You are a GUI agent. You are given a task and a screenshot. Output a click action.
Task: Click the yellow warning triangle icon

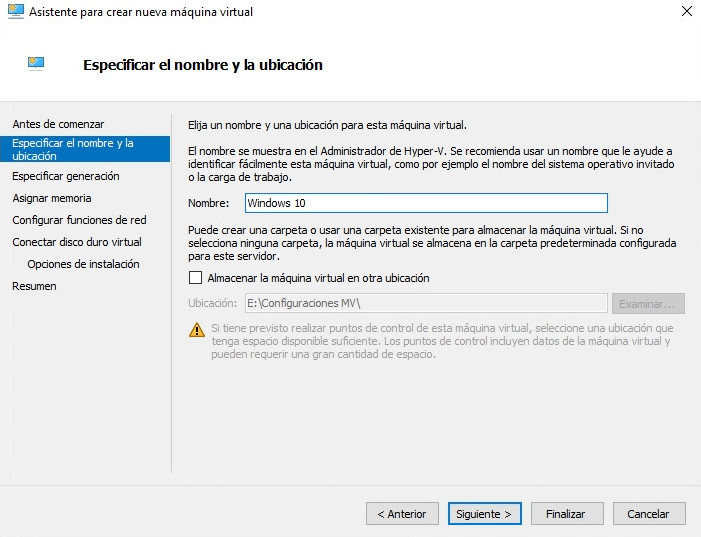click(197, 329)
